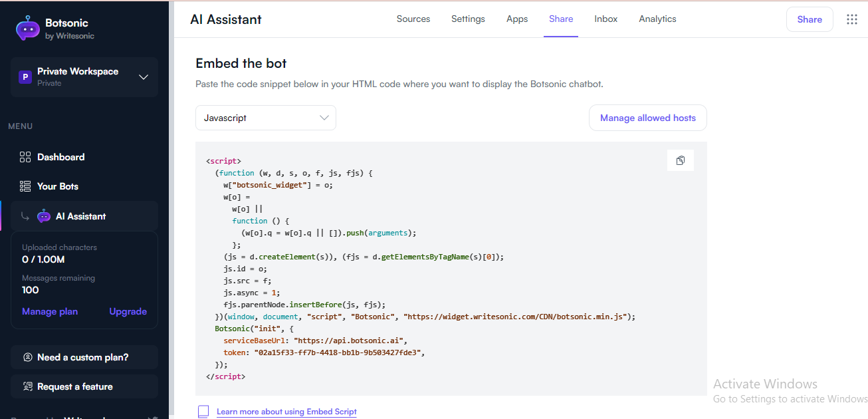Go to the Apps tab
Viewport: 868px width, 419px height.
point(517,19)
